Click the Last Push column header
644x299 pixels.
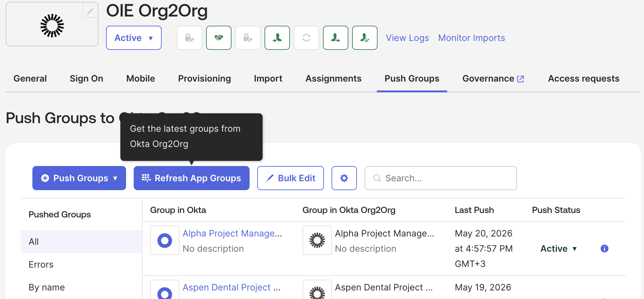(x=474, y=210)
